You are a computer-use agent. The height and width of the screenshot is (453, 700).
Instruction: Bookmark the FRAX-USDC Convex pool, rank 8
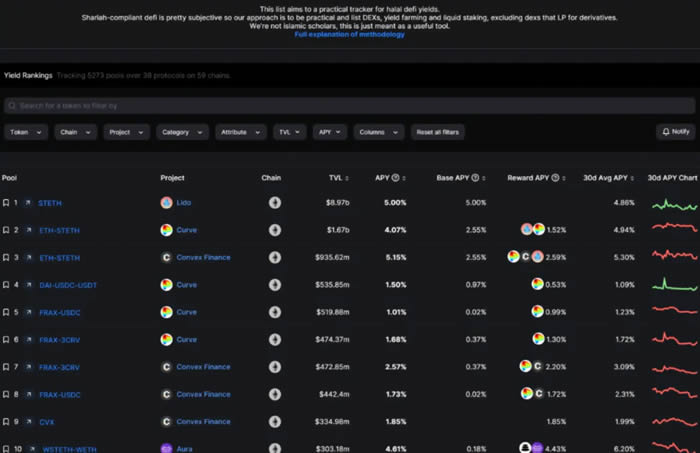6,395
